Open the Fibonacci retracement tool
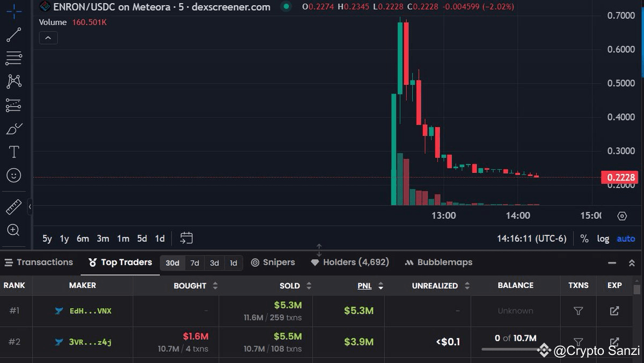644x363 pixels. (x=13, y=58)
